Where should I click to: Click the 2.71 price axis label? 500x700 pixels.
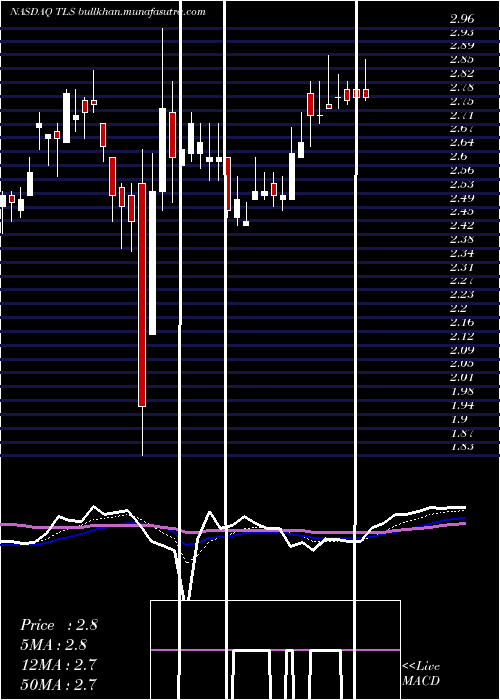point(462,115)
